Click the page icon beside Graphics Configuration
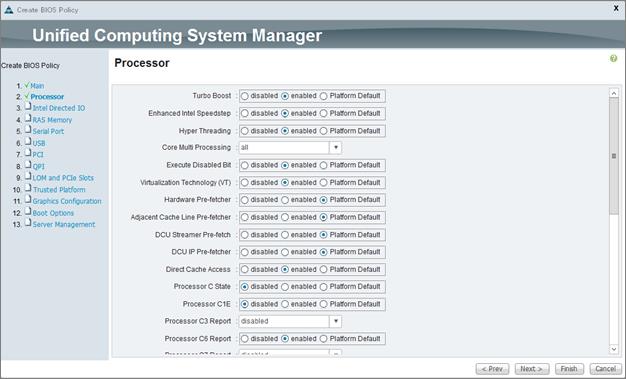This screenshot has height=379, width=626. click(x=28, y=199)
